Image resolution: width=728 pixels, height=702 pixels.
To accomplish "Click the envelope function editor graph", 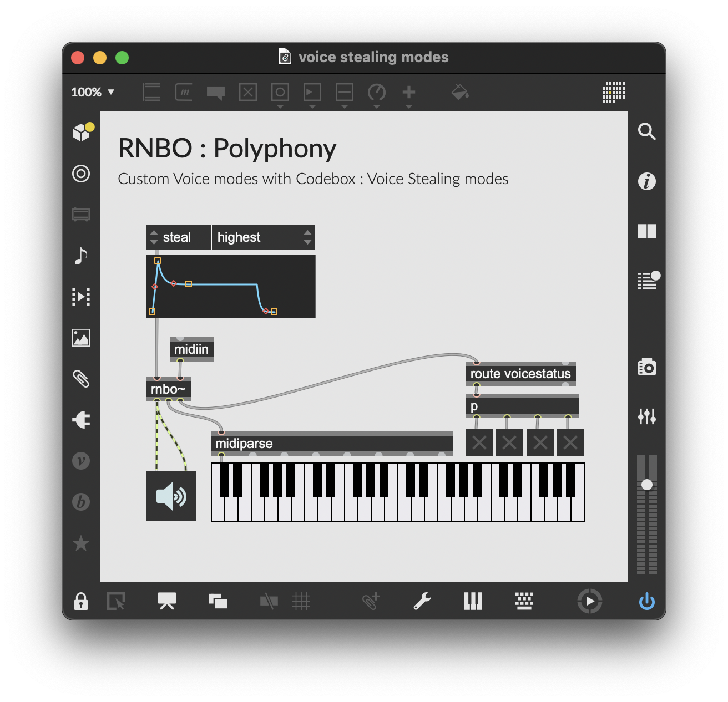I will click(x=231, y=287).
